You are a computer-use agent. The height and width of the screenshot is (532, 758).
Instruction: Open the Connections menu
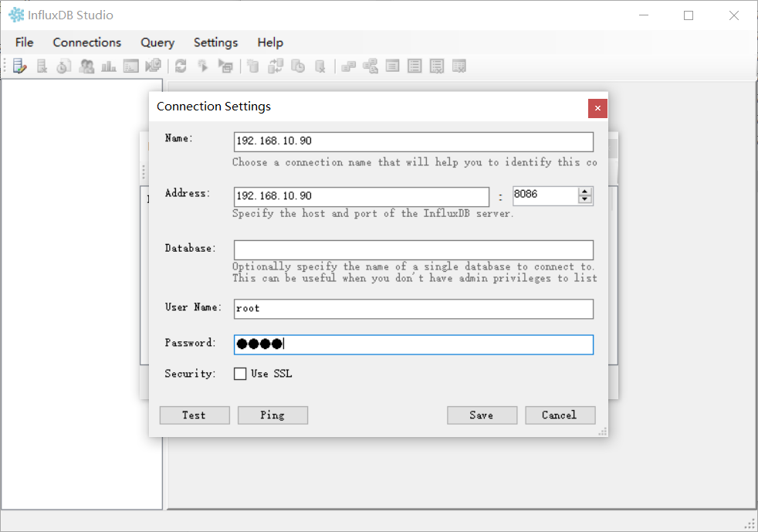click(86, 42)
